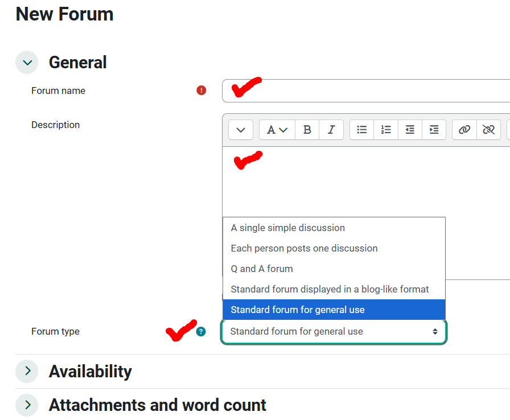Pick 'Each person posts one discussion'
510x420 pixels.
[304, 248]
